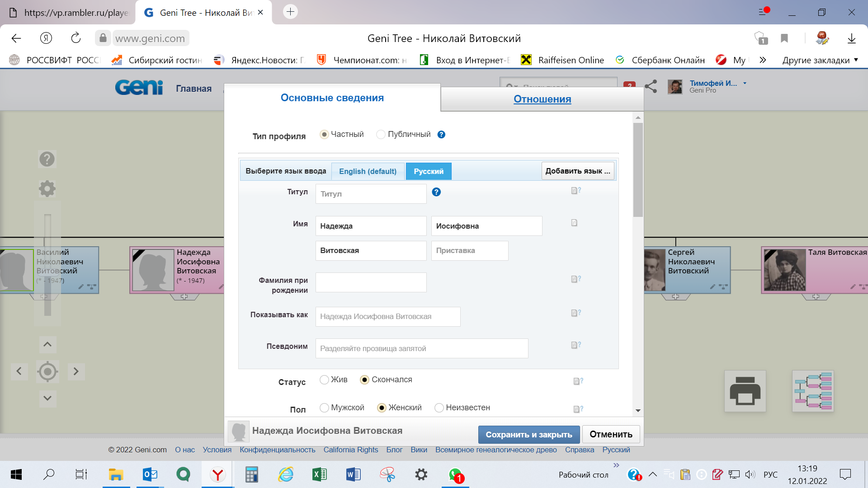The width and height of the screenshot is (868, 488).
Task: Select the Публичный profile type
Action: click(x=381, y=135)
